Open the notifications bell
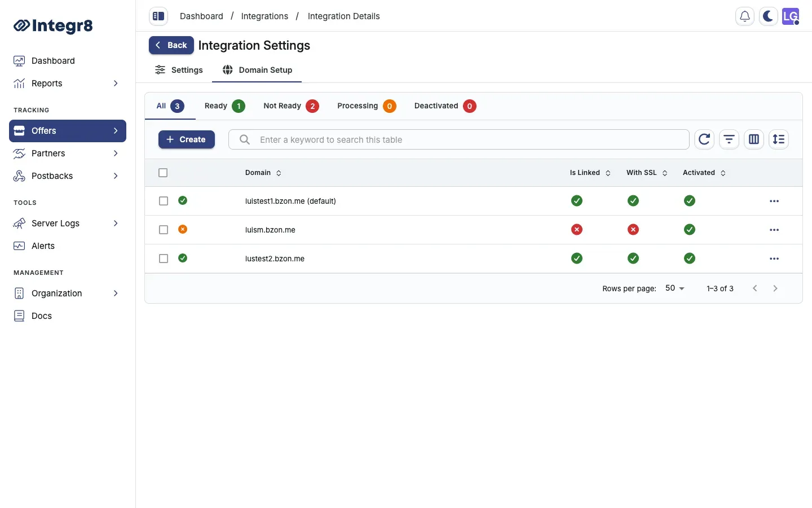The width and height of the screenshot is (812, 508). pyautogui.click(x=745, y=16)
